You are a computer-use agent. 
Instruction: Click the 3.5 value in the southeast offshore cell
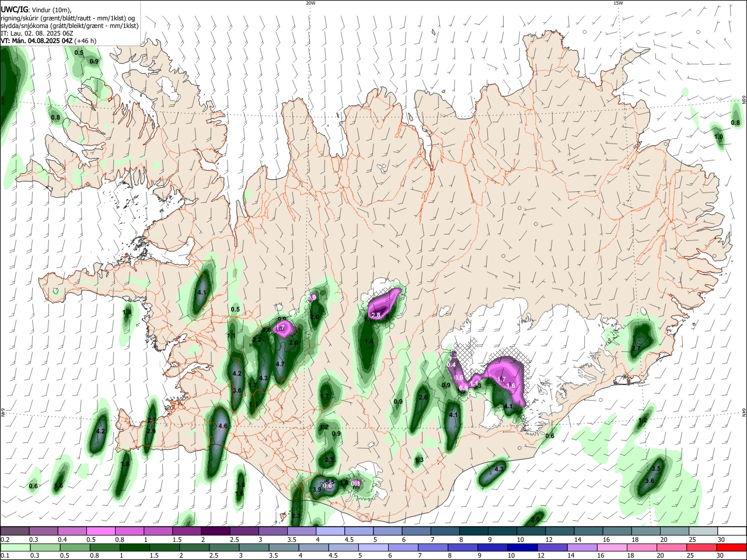point(656,469)
